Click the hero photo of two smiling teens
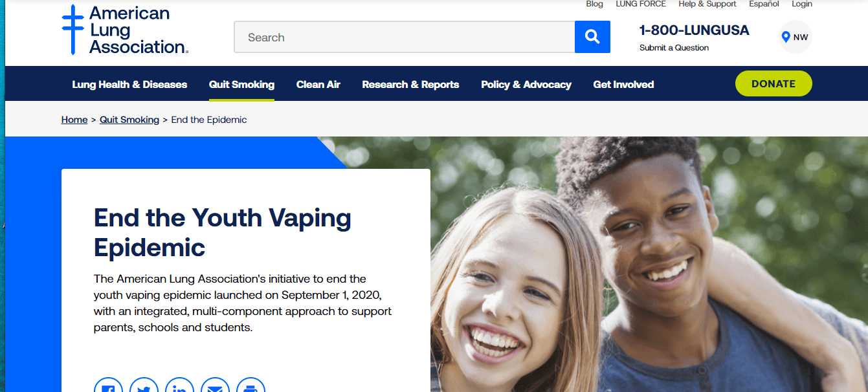Image resolution: width=868 pixels, height=392 pixels. [649, 264]
